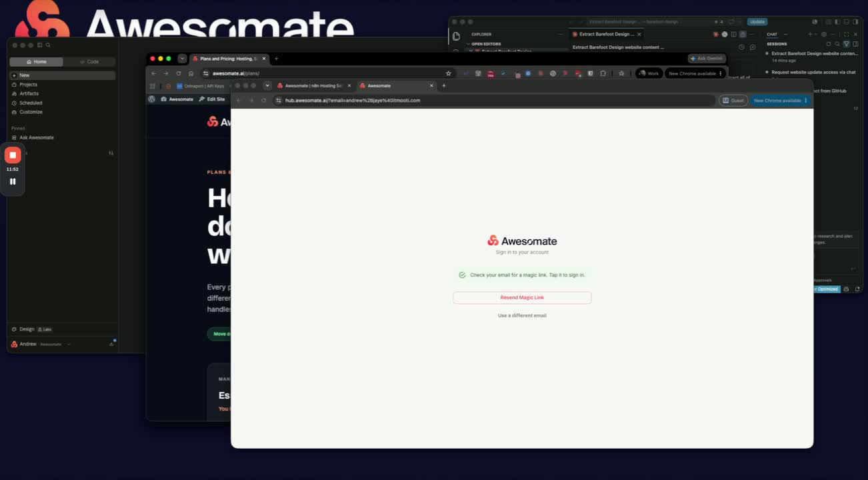Viewport: 868px width, 480px height.
Task: Click Ask Gemini button
Action: pos(706,59)
